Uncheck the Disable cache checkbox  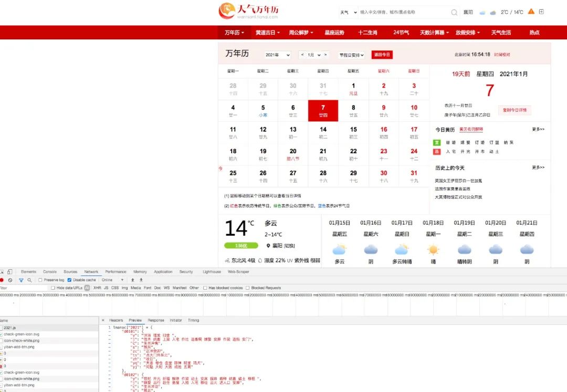69,280
